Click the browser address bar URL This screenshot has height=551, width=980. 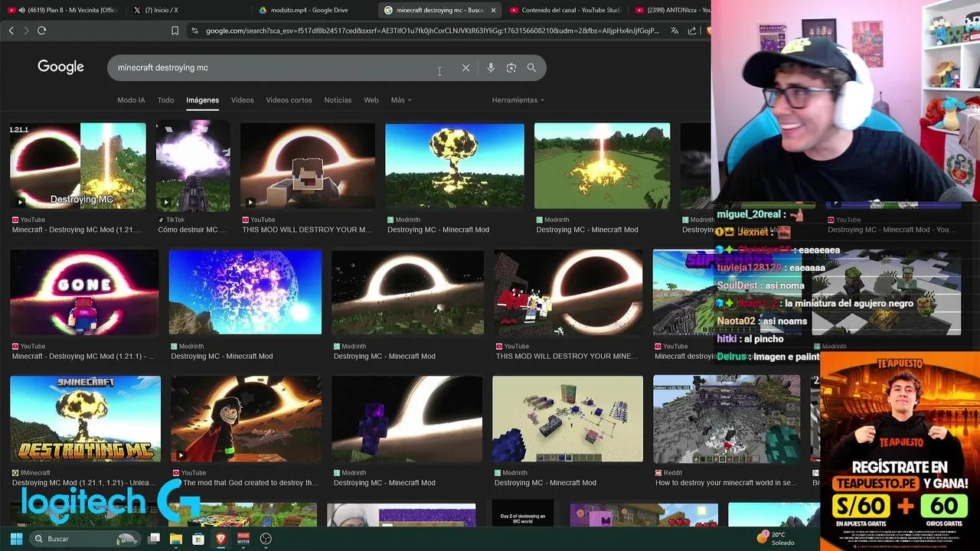tap(431, 31)
